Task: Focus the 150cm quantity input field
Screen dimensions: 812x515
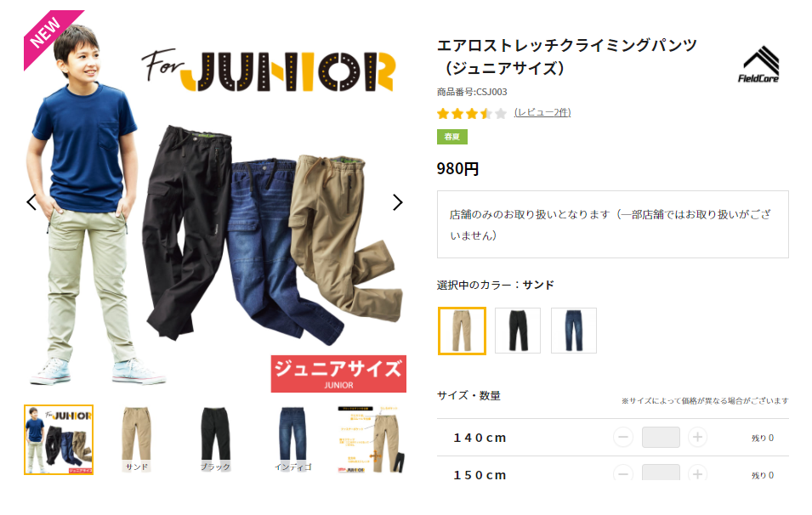Action: [661, 473]
